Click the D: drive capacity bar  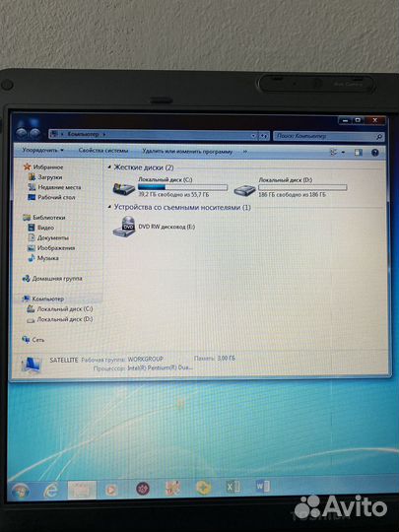(x=302, y=187)
